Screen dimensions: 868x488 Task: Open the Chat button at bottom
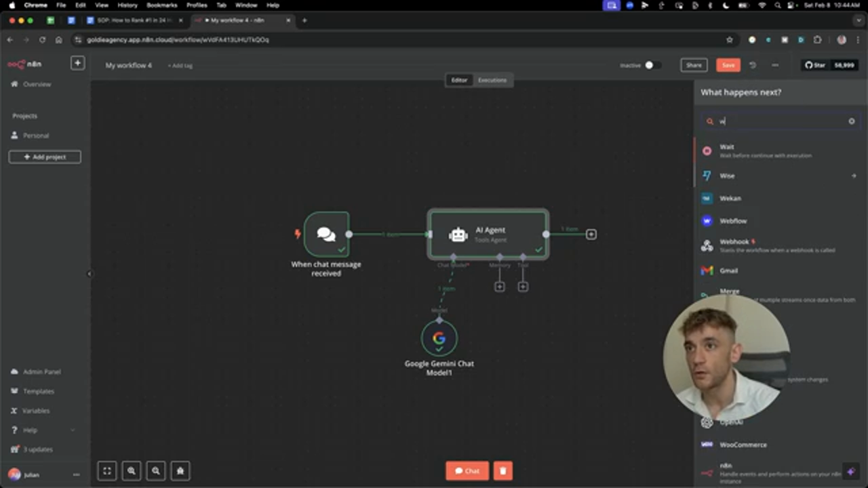[467, 470]
